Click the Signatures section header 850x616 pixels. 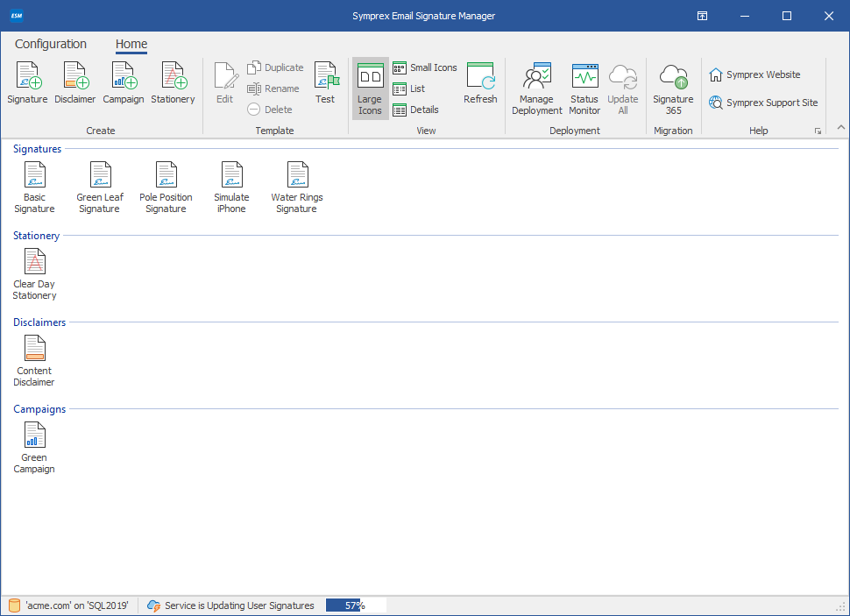pos(38,149)
